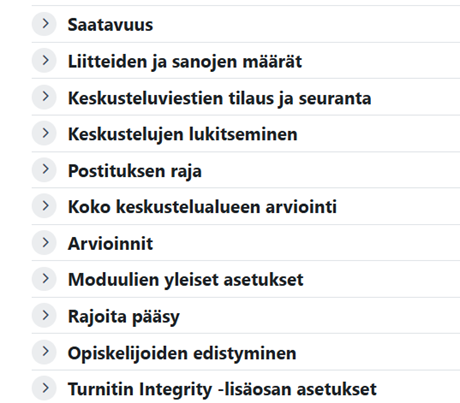Image resolution: width=460 pixels, height=403 pixels.
Task: Expand Liitteiden ja sanojen määrät chevron
Action: click(44, 60)
